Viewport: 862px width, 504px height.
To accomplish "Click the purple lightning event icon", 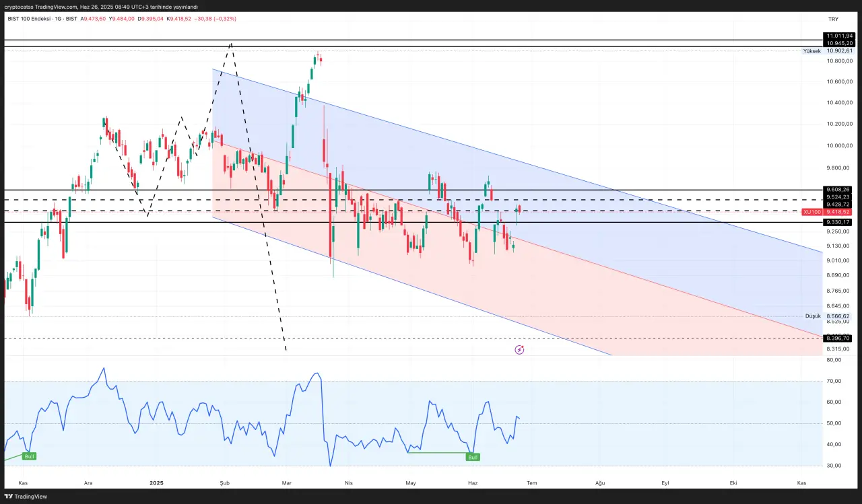I will (x=519, y=349).
